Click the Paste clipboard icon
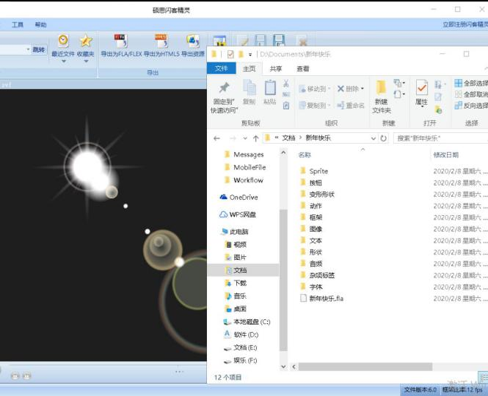This screenshot has height=396, width=488. (x=270, y=88)
